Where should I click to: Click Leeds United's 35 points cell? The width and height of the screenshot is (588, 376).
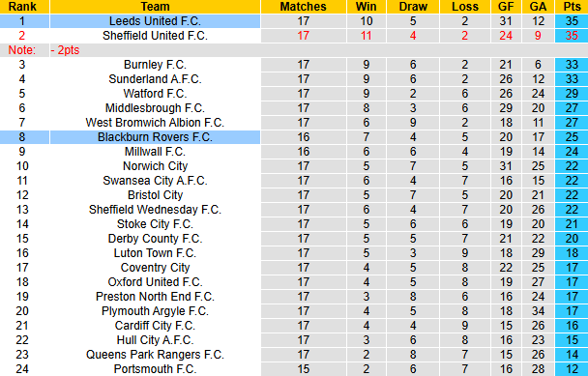click(x=572, y=21)
